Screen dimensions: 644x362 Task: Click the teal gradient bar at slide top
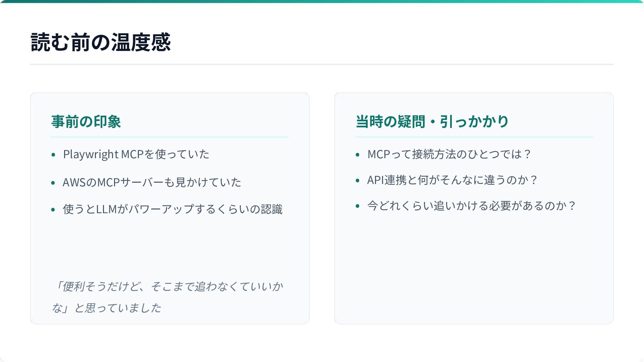tap(322, 1)
